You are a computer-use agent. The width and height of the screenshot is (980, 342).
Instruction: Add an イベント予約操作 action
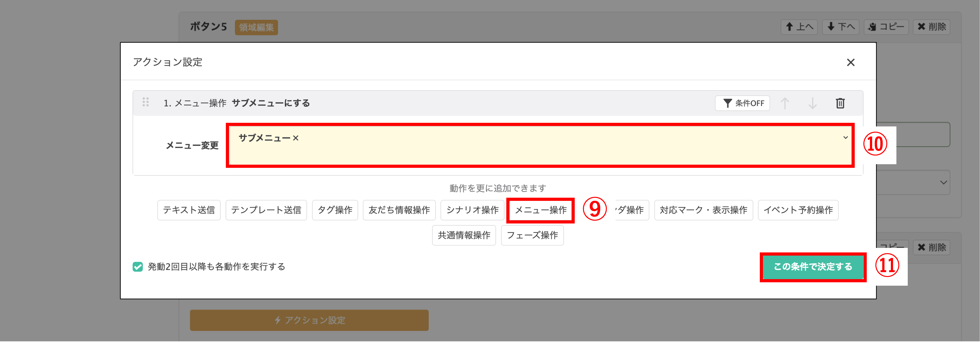click(798, 210)
